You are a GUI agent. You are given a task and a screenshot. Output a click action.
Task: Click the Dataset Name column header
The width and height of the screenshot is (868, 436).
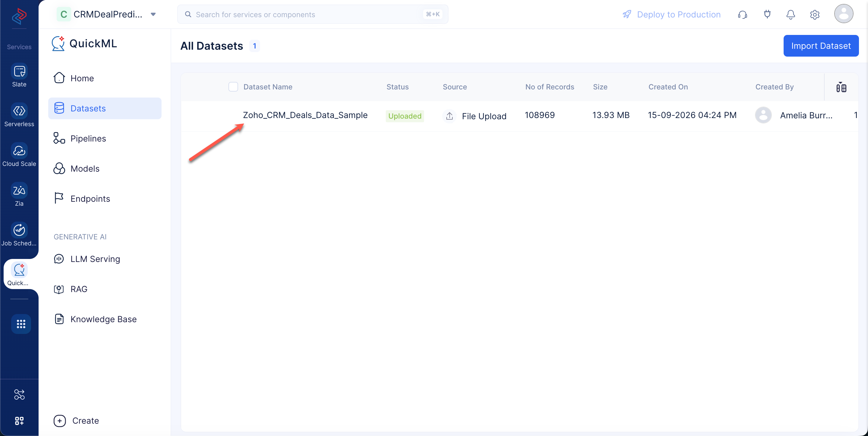point(268,87)
